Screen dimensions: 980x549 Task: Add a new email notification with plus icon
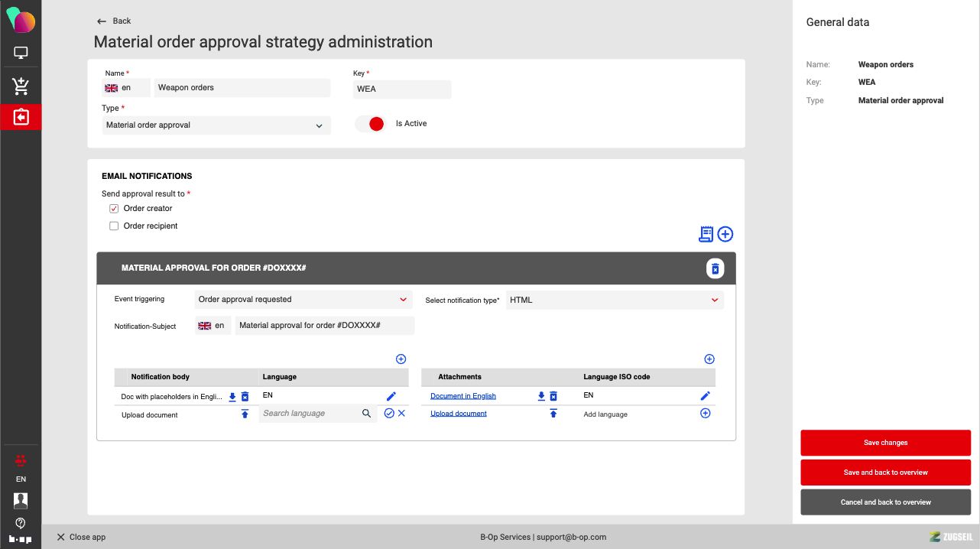pyautogui.click(x=725, y=234)
